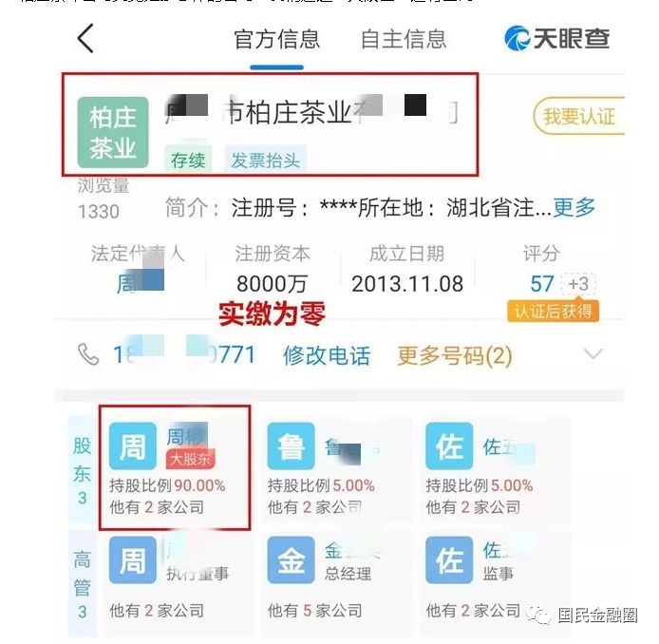Open the 大股东 周 shareholder avatar
The height and width of the screenshot is (644, 659).
(x=133, y=446)
